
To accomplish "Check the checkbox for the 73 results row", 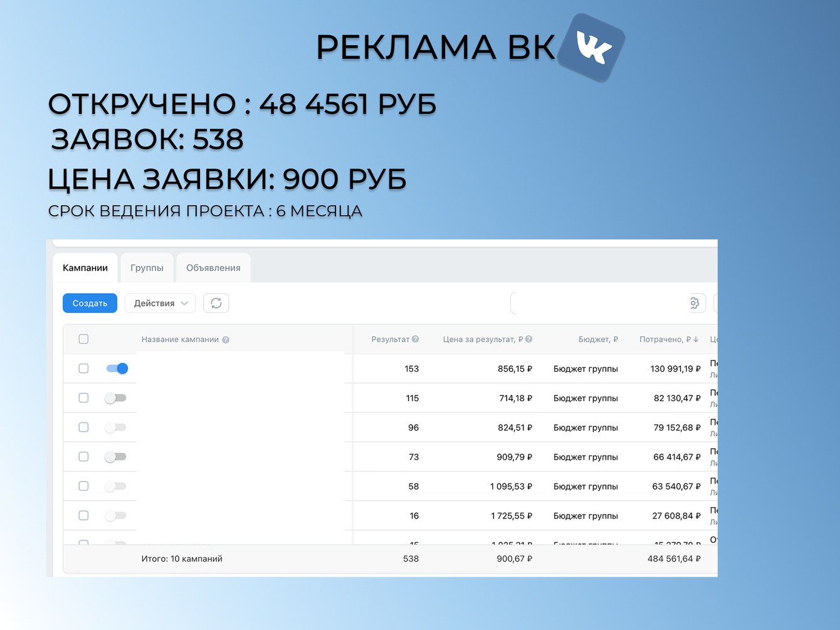I will click(83, 457).
